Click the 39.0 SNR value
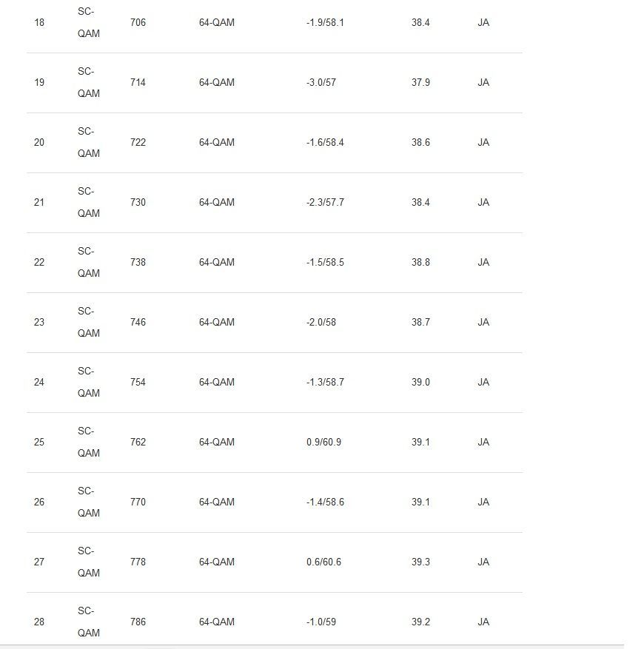Screen dimensions: 644x649 tap(420, 383)
